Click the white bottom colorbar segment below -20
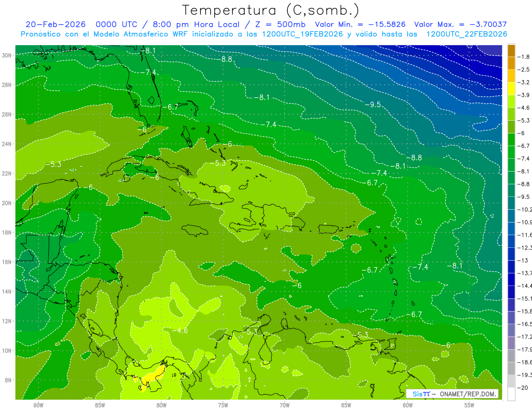Screen dimensions: 532x411 point(511,394)
